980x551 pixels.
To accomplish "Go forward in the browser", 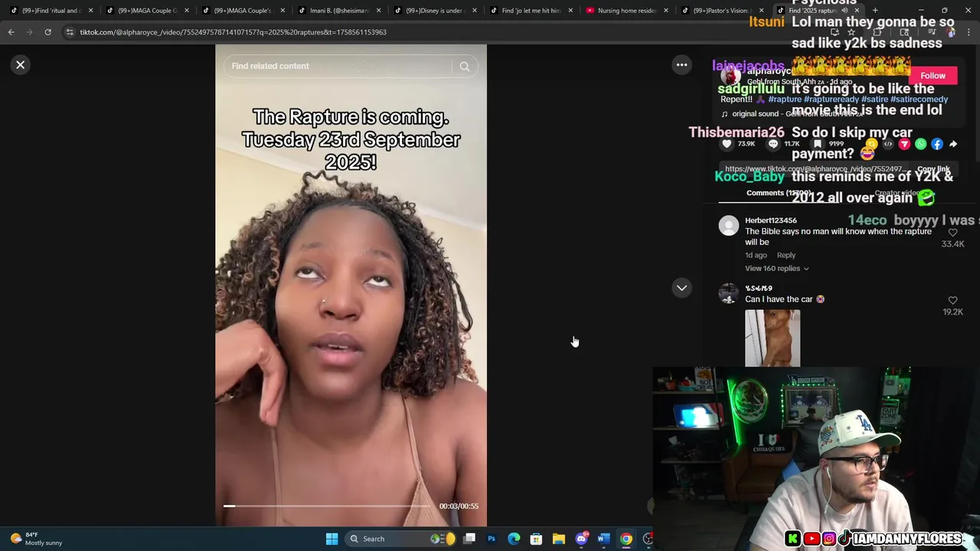I will [x=29, y=32].
